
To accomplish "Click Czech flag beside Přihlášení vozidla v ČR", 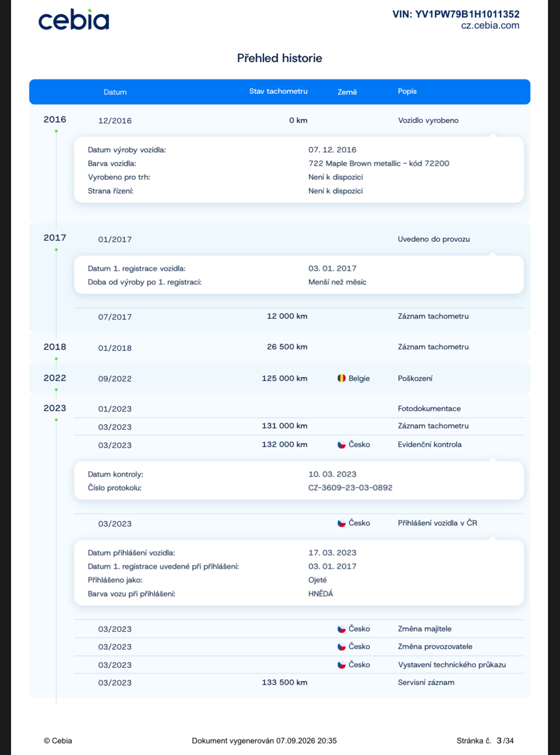I will (x=342, y=523).
